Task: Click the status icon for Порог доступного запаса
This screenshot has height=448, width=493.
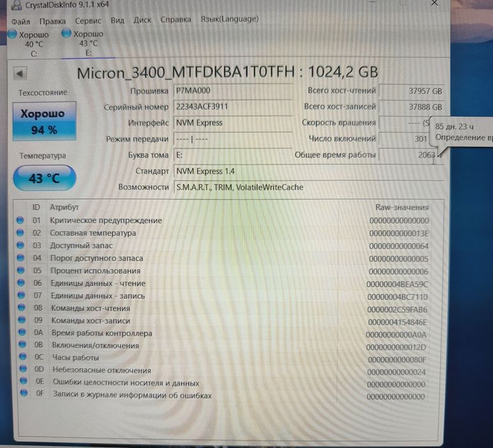Action: [x=20, y=258]
